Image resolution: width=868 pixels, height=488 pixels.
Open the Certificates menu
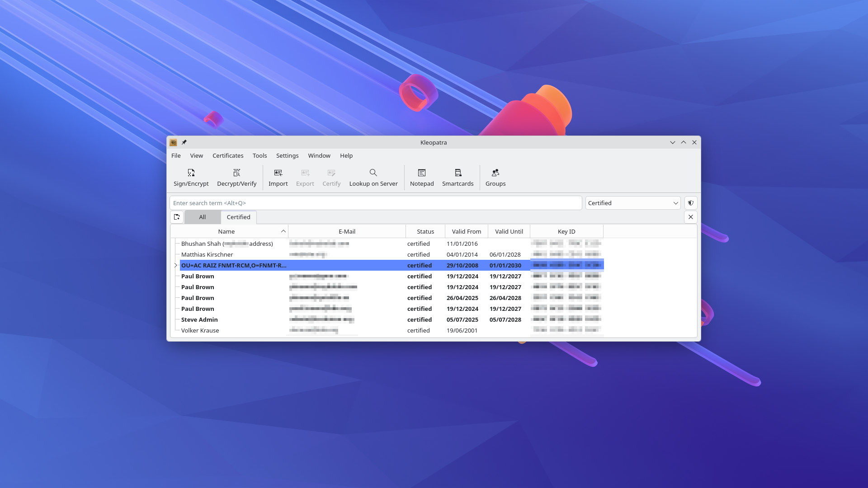[x=228, y=155]
